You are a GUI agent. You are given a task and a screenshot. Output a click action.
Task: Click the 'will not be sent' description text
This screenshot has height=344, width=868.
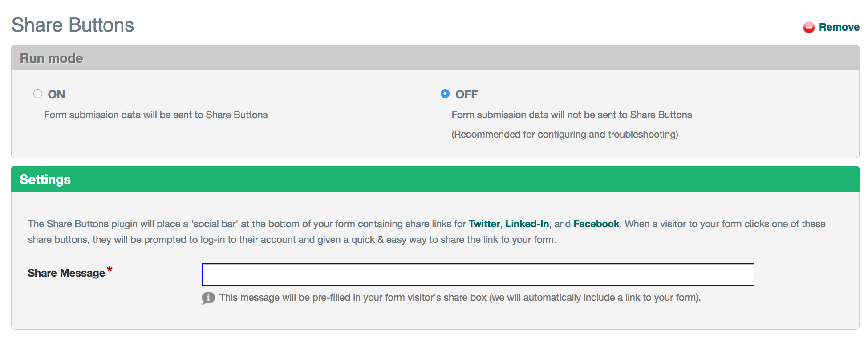pyautogui.click(x=572, y=115)
